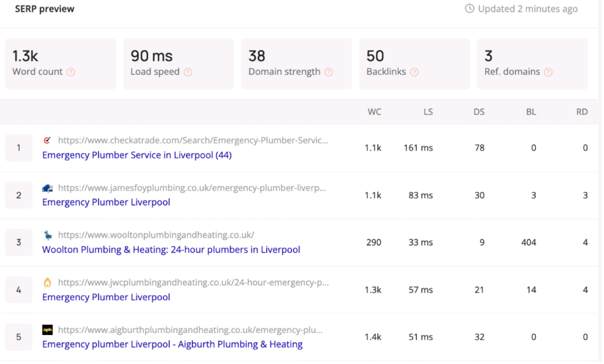Screen dimensions: 604x364
Task: Click the '1.4k' word count cell
Action: click(x=373, y=337)
